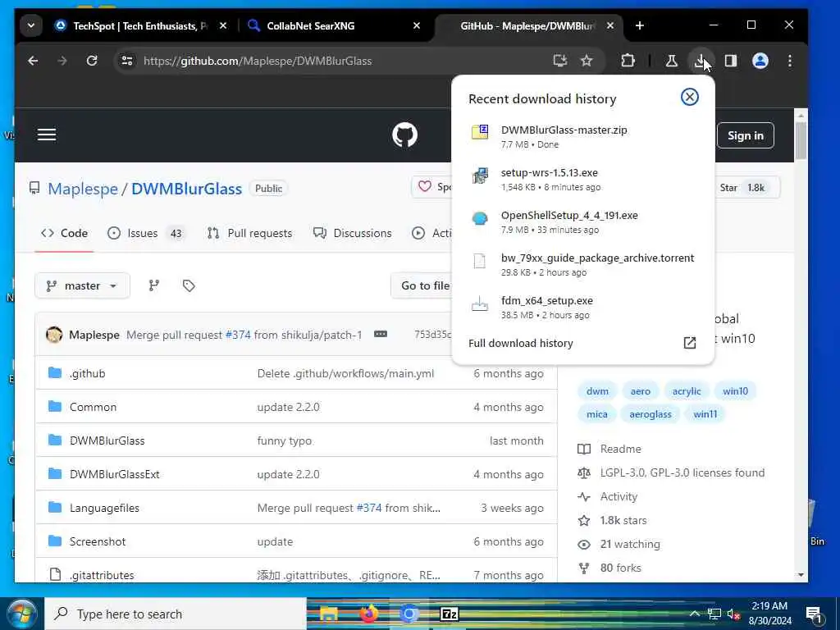The image size is (840, 630).
Task: Open DWMBlurGlass-master.zip from downloads
Action: [583, 136]
